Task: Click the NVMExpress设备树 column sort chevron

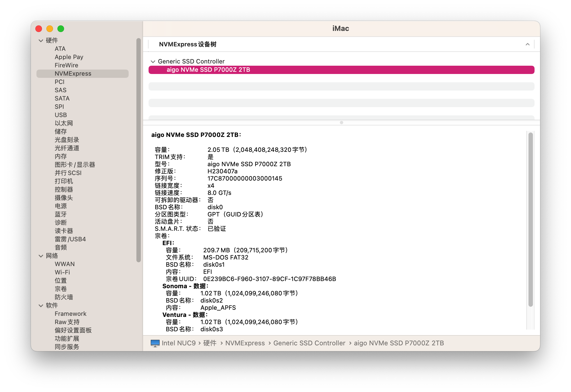Action: 527,44
